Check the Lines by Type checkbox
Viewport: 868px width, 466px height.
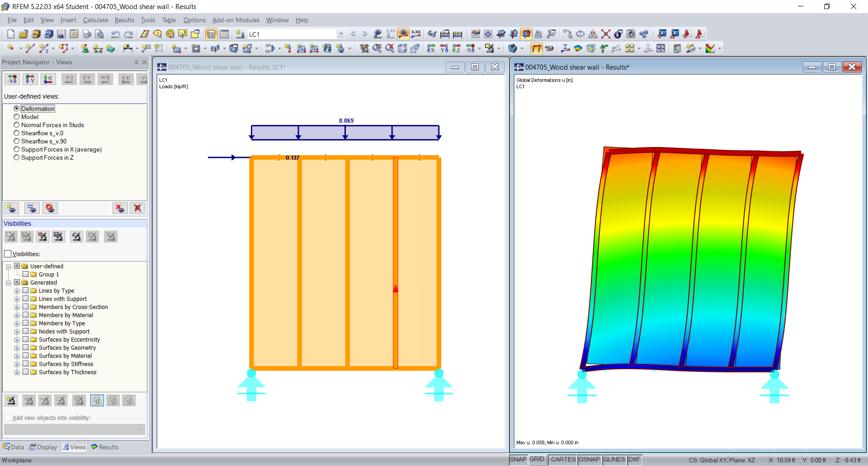(x=26, y=290)
